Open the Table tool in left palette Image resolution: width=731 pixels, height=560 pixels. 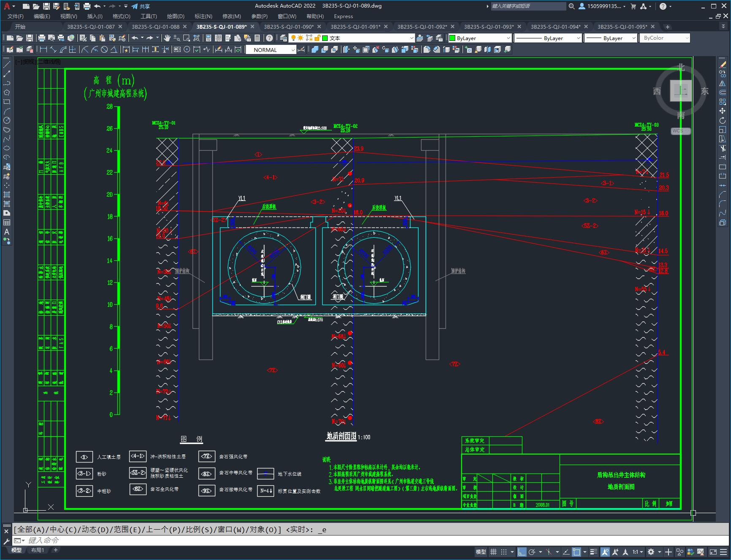coord(7,222)
